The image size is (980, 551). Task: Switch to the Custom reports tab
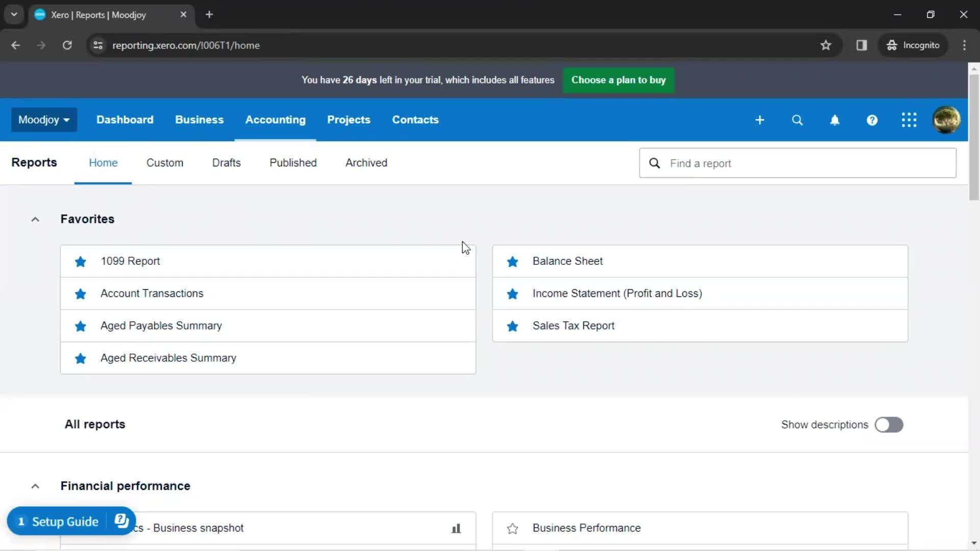[164, 163]
